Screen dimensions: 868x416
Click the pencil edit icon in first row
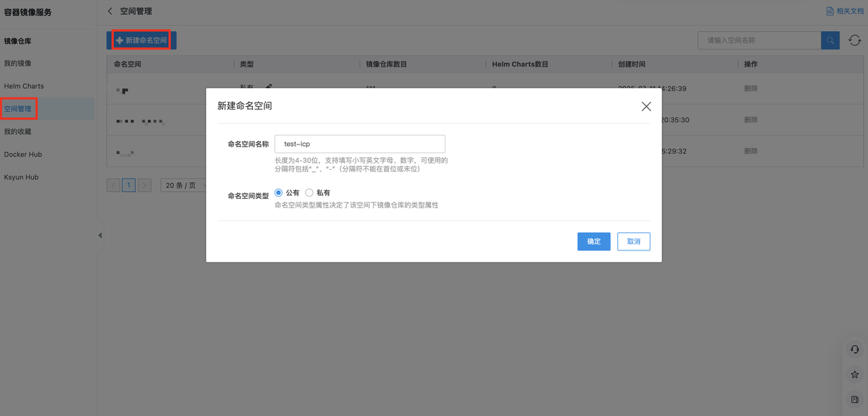tap(269, 87)
